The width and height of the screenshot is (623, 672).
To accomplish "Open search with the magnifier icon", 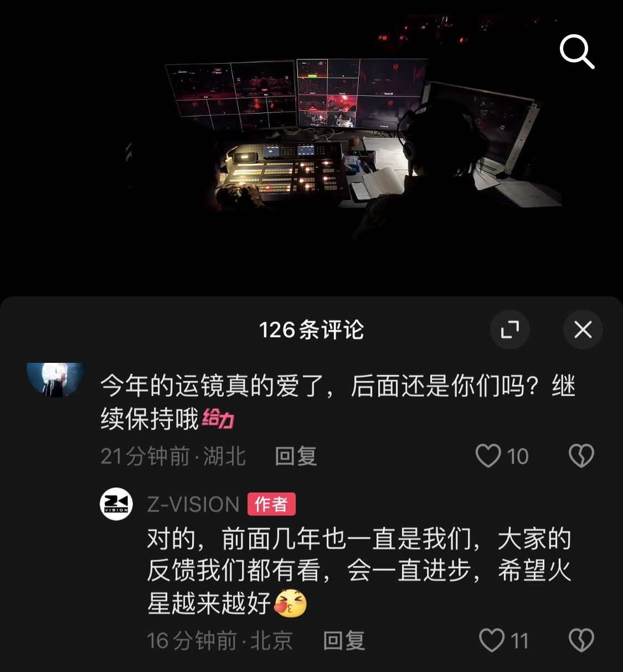I will point(577,52).
